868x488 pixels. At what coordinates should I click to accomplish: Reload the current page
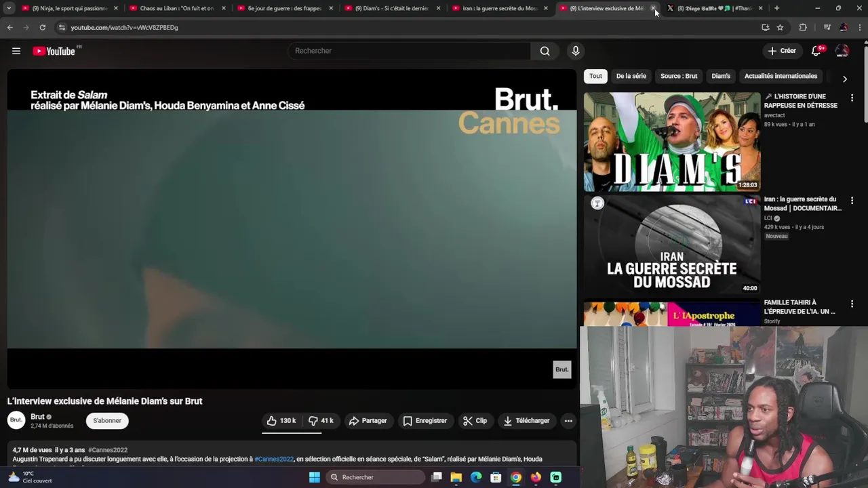pos(42,27)
